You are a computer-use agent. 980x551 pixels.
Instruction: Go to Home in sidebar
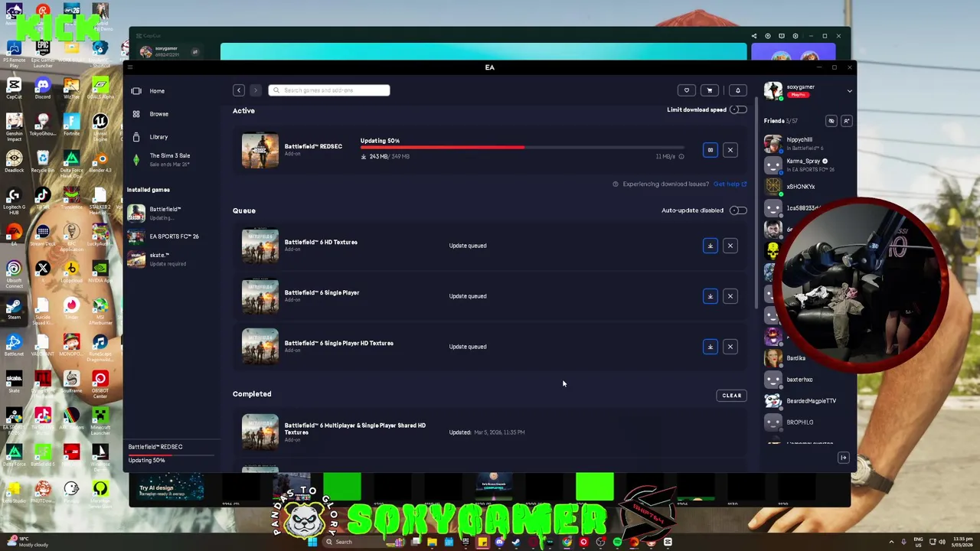[157, 91]
